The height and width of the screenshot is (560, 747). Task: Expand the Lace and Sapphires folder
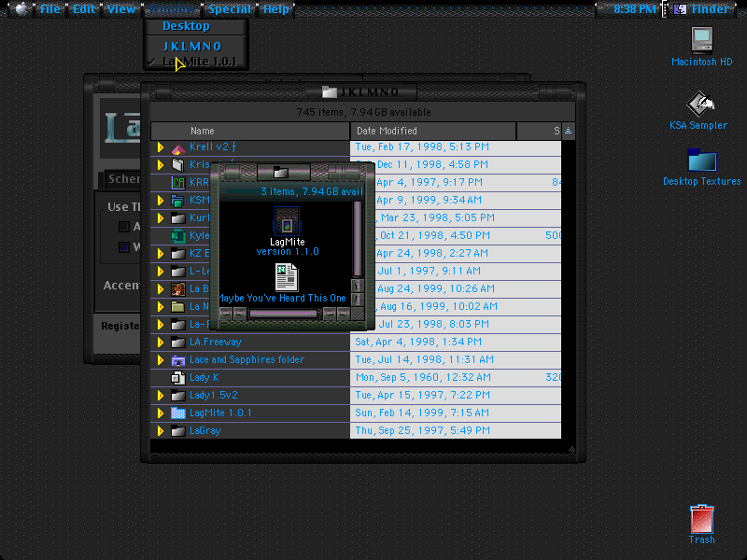(161, 360)
